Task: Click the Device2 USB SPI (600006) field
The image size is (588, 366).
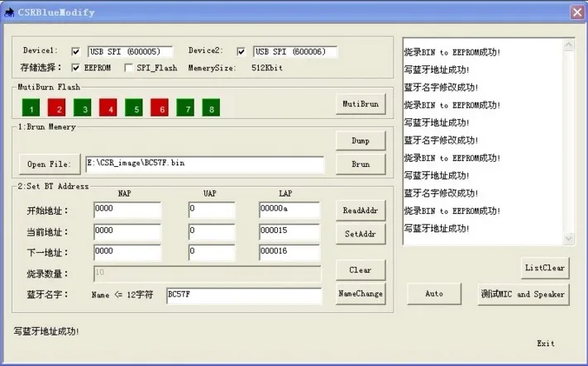Action: pyautogui.click(x=295, y=52)
